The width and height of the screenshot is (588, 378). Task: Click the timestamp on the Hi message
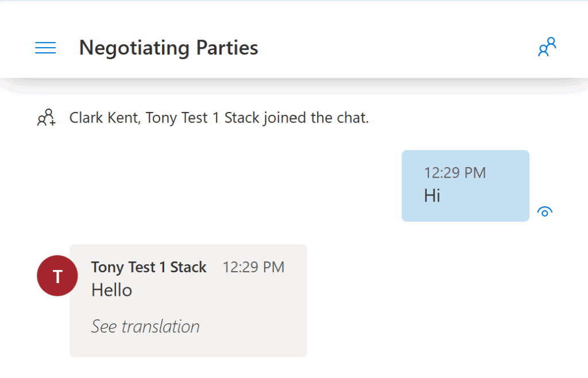[x=455, y=172]
